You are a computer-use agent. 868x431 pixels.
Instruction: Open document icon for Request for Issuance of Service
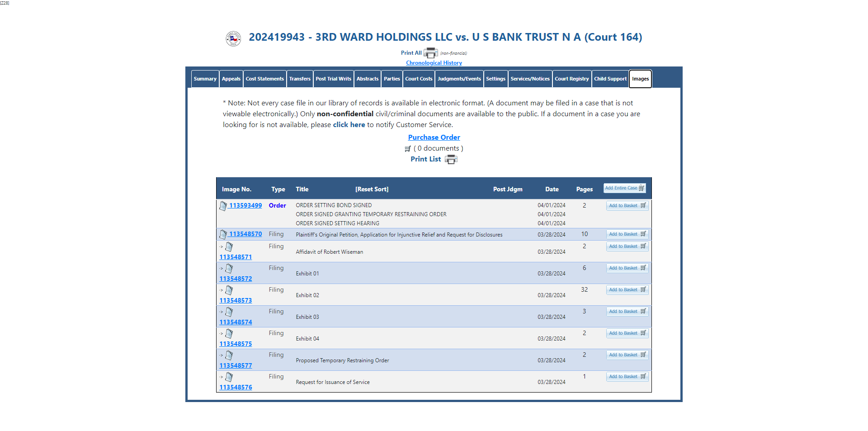(229, 377)
